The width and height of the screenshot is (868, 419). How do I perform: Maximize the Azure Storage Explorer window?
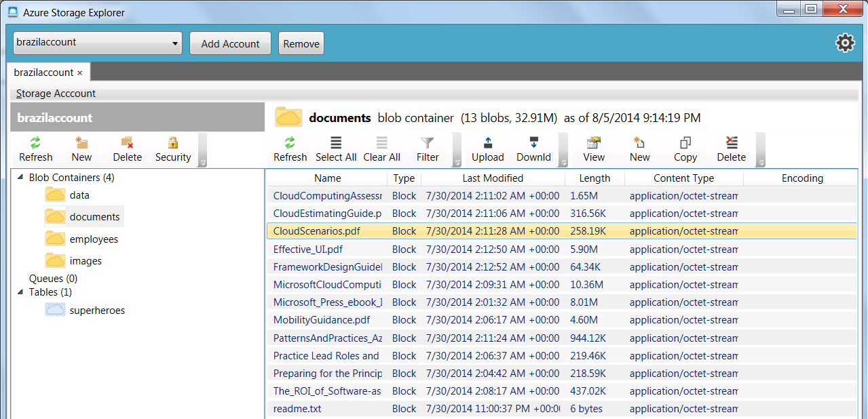coord(810,8)
